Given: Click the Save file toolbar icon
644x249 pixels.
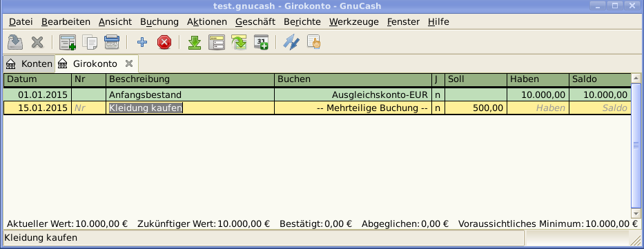Looking at the screenshot, I should click(15, 42).
